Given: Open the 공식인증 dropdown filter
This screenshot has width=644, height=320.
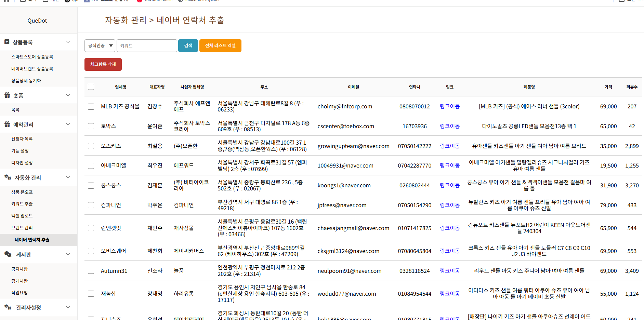Looking at the screenshot, I should point(100,45).
